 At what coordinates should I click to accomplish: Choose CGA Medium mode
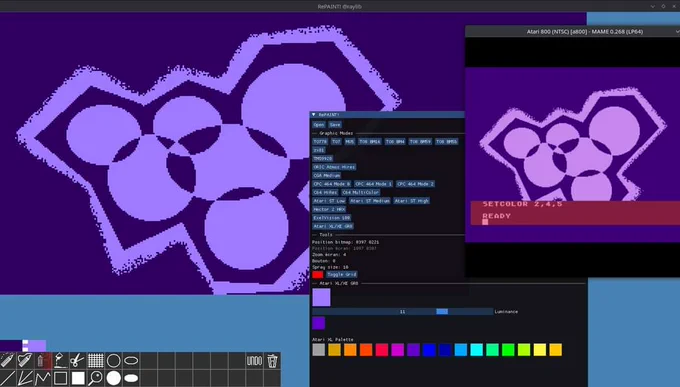[327, 175]
